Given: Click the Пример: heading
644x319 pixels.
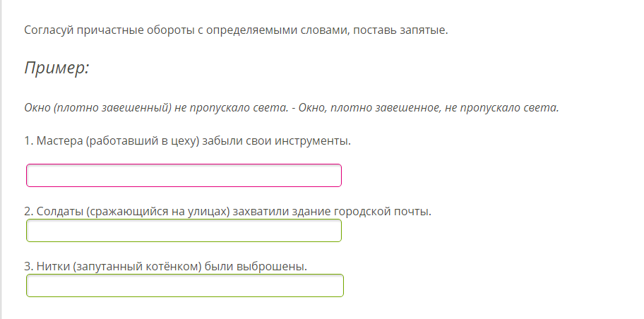Looking at the screenshot, I should 56,68.
